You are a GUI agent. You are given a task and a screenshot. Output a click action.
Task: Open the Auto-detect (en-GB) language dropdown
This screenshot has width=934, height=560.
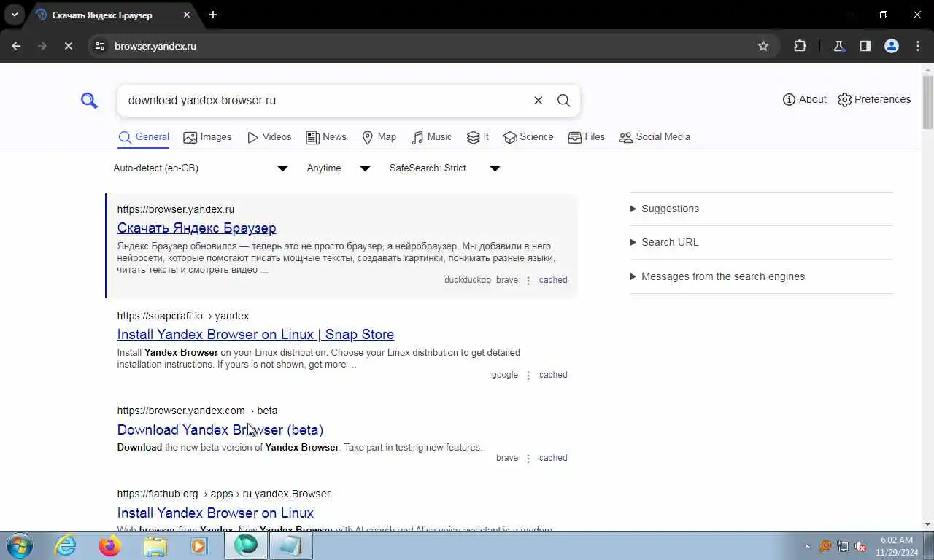(201, 168)
